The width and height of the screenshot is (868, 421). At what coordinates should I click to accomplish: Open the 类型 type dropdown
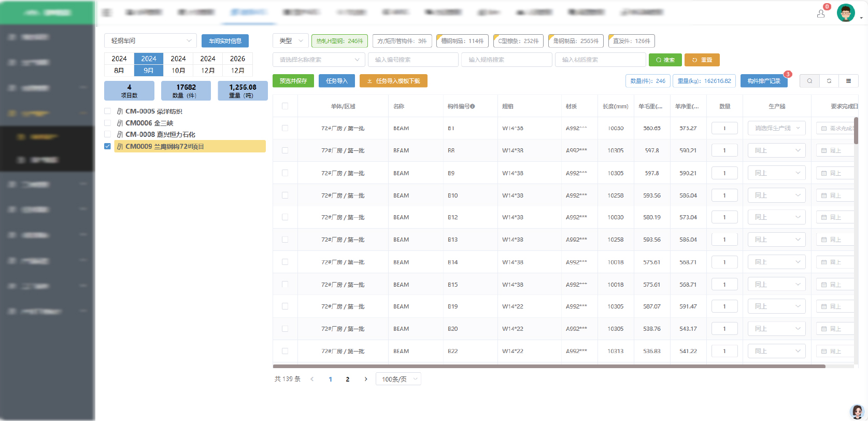coord(291,40)
